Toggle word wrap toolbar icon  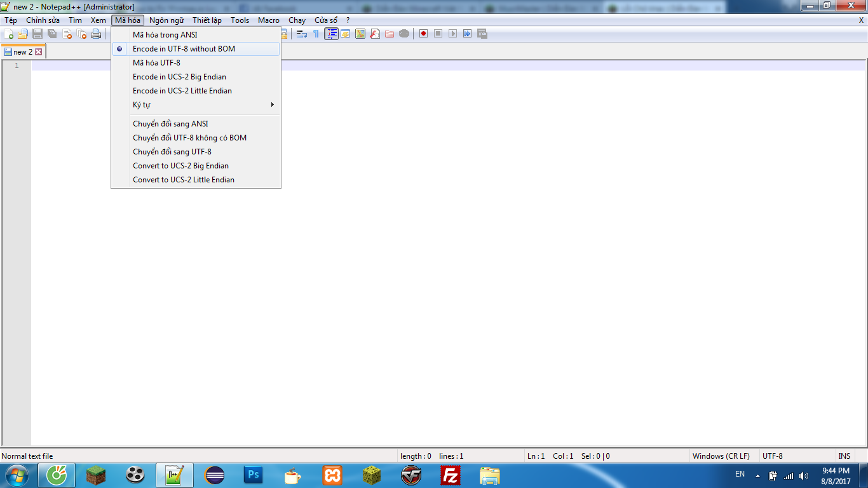(302, 34)
